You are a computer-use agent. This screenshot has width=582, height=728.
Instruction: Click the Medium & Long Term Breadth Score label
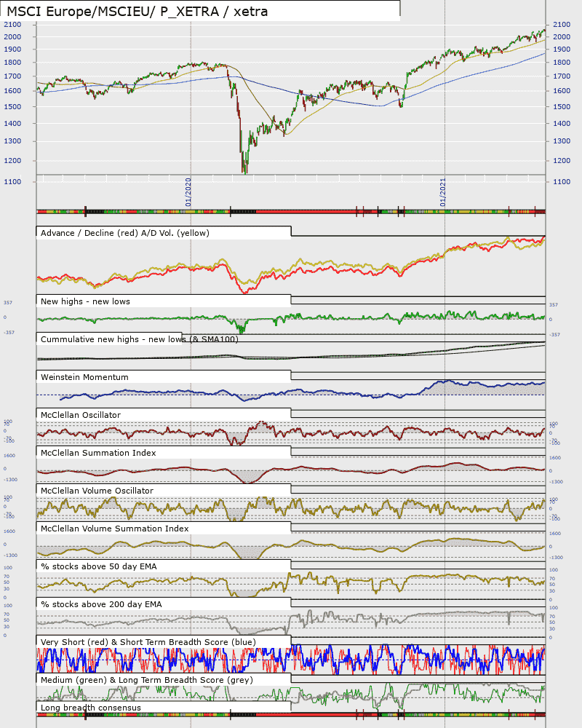pyautogui.click(x=147, y=680)
